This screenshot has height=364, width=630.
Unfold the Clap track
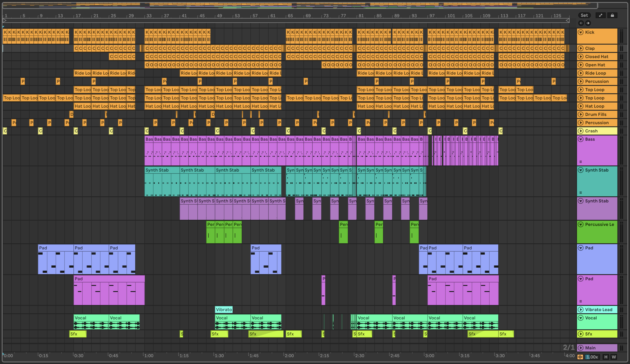click(581, 48)
